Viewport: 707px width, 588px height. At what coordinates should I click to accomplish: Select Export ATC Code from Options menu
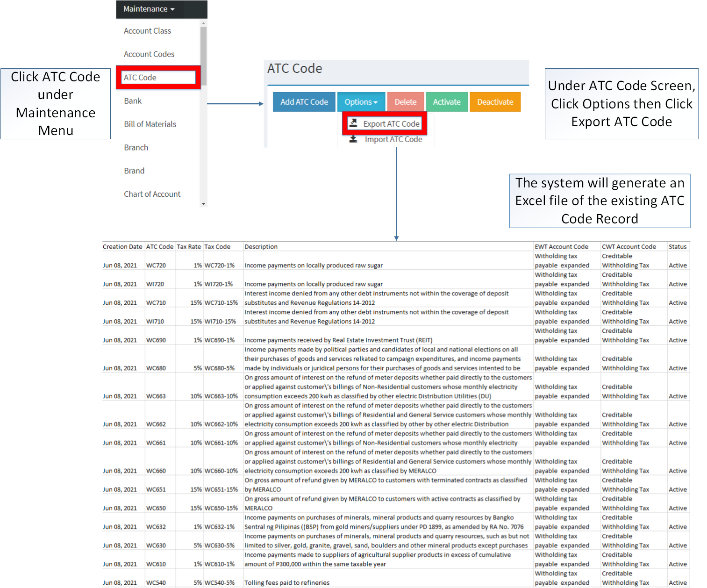click(x=391, y=123)
